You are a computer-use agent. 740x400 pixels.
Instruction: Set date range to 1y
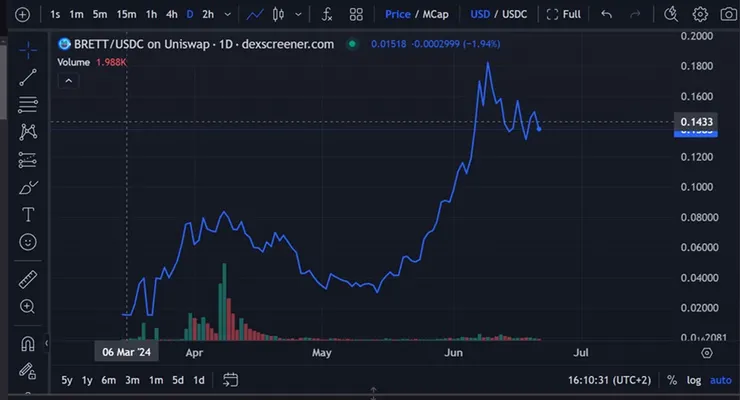[x=87, y=380]
